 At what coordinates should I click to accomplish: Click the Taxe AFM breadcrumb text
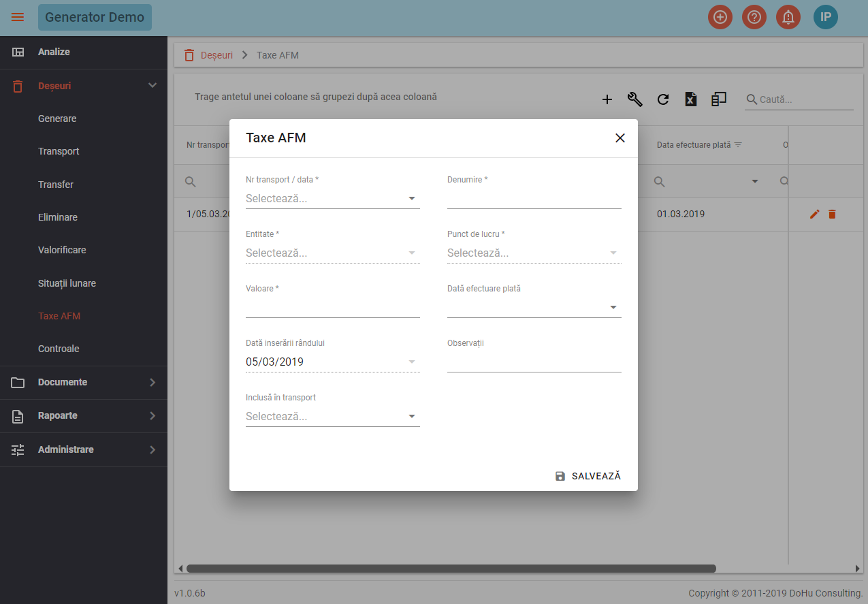point(278,55)
